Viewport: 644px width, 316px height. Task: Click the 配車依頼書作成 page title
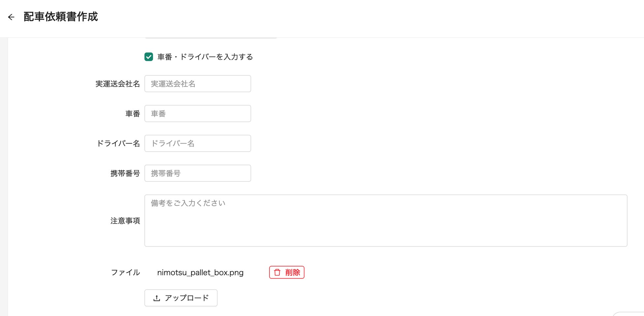(x=61, y=17)
